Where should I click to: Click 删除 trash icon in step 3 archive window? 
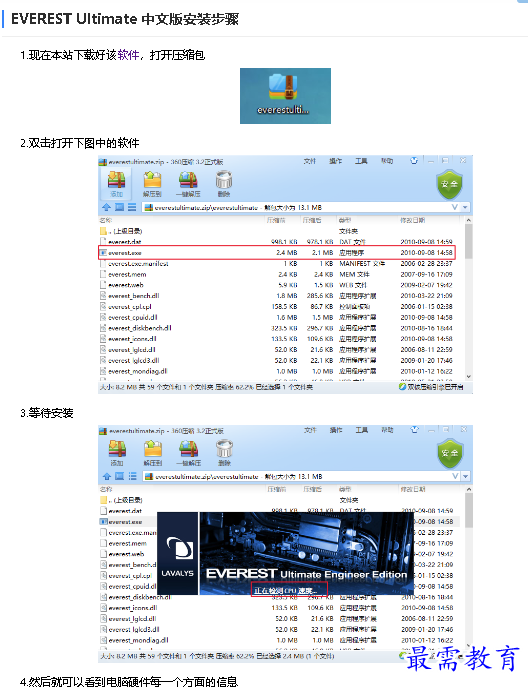click(x=224, y=453)
